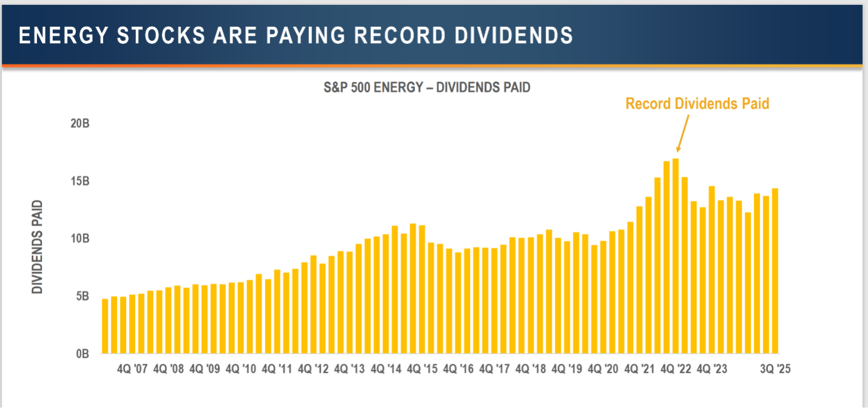Click the "4Q '10" x-axis label
The height and width of the screenshot is (410, 868).
pos(241,369)
